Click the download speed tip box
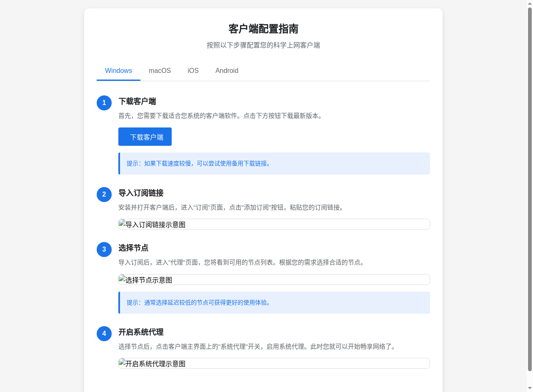The image size is (533, 392). [x=274, y=163]
